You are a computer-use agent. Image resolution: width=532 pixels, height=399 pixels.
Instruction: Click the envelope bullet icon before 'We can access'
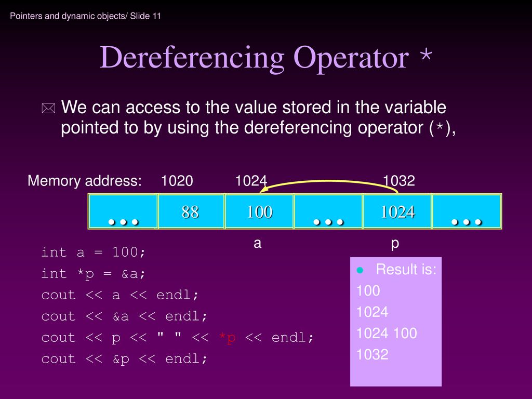pyautogui.click(x=48, y=109)
